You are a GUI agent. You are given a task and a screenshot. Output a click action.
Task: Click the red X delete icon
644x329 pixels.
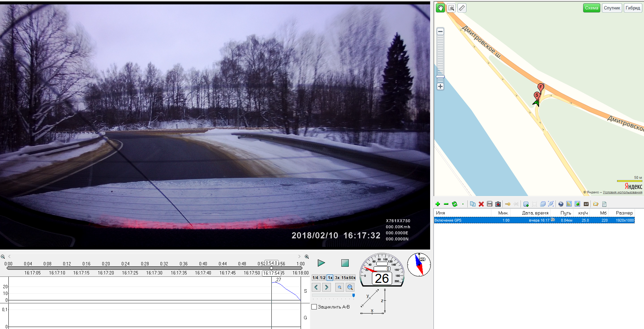coord(481,204)
